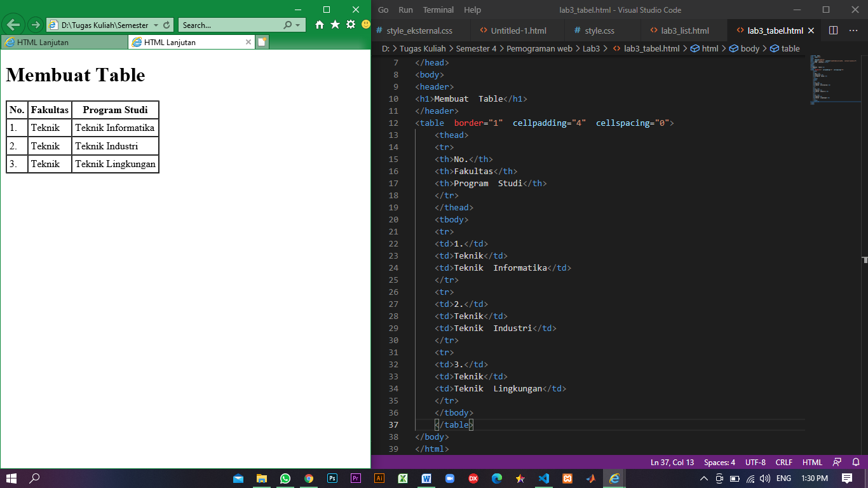Open the editor More Actions ellipsis menu
The height and width of the screenshot is (488, 868).
[x=853, y=30]
